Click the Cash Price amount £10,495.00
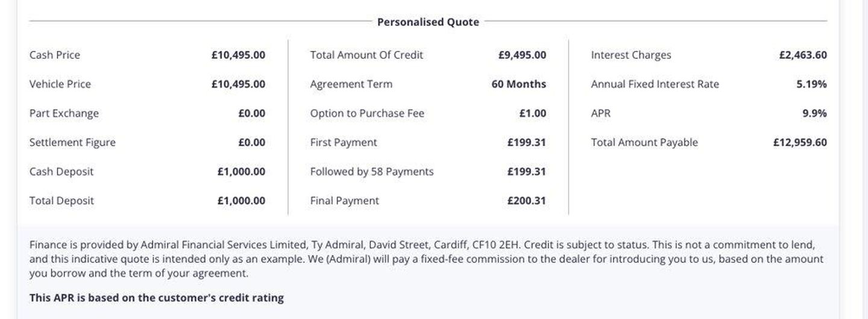This screenshot has width=868, height=319. click(238, 55)
